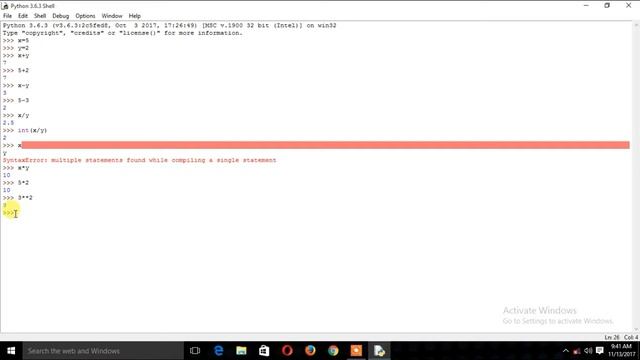Open the orange recorder app in the taskbar
The width and height of the screenshot is (640, 360).
(x=356, y=351)
